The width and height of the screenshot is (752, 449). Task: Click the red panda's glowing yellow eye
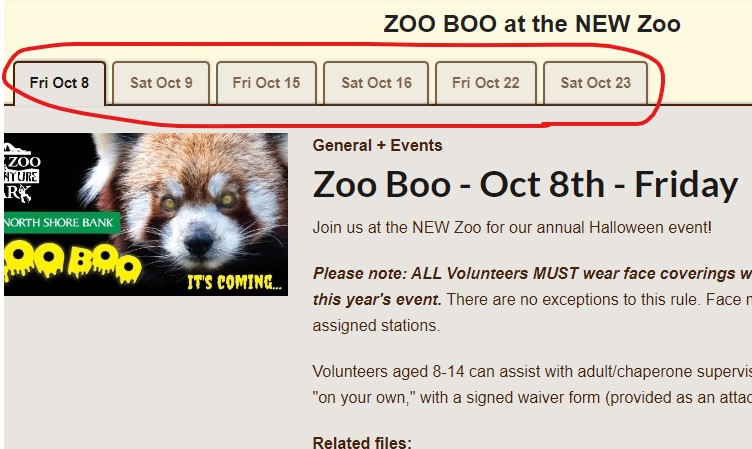pyautogui.click(x=168, y=202)
